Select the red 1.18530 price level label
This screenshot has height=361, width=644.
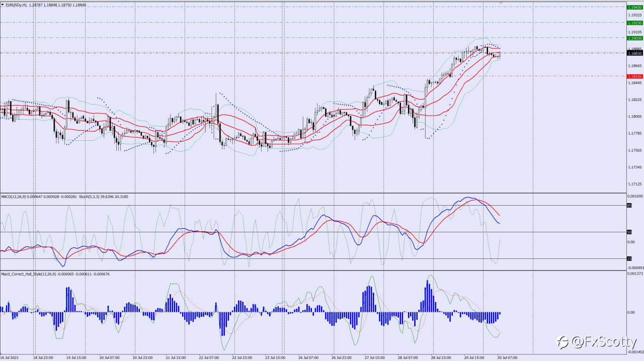(x=634, y=76)
